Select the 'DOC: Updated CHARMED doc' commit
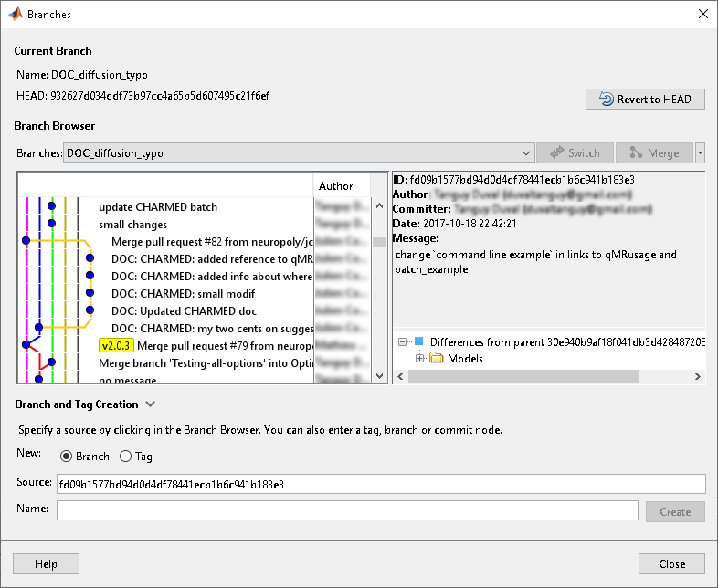 point(183,311)
